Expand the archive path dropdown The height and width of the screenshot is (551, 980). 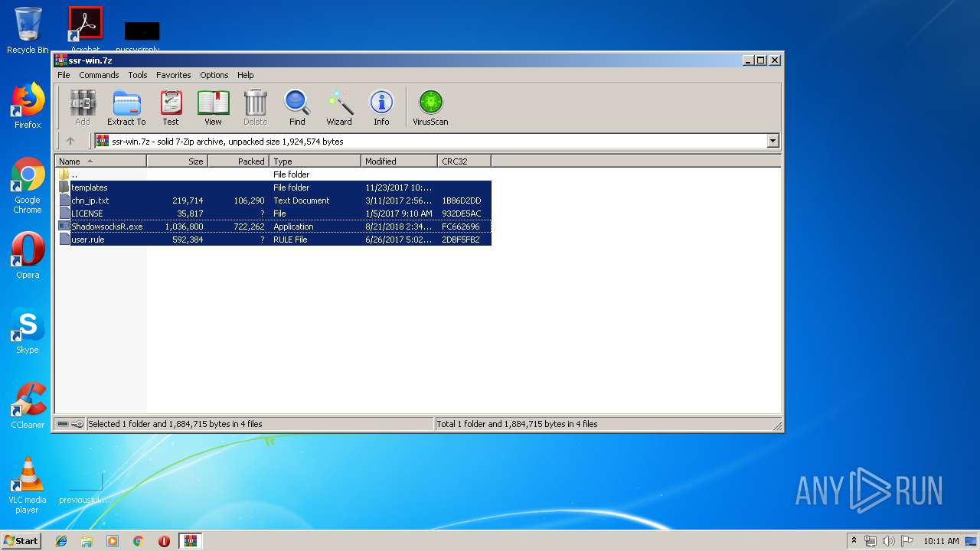pyautogui.click(x=773, y=141)
